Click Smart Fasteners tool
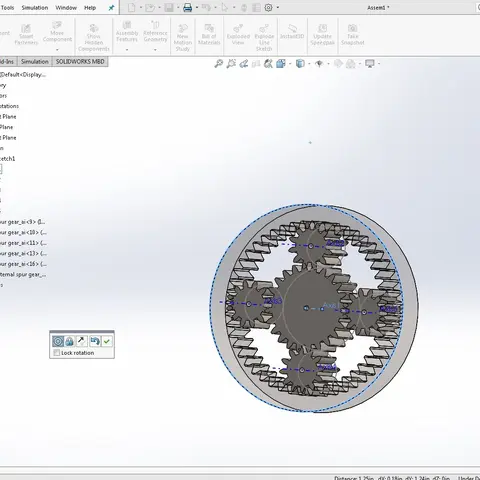The width and height of the screenshot is (480, 480). (26, 35)
